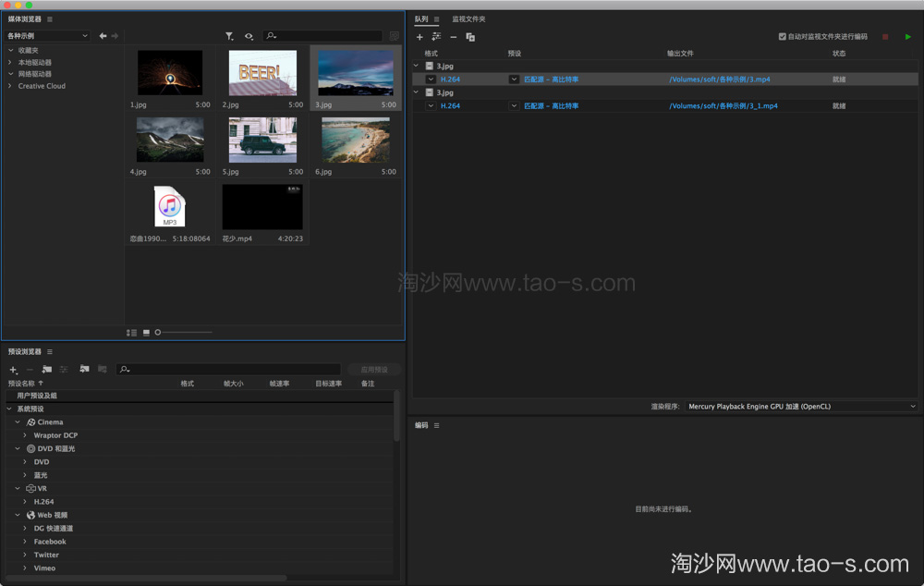Click the refresh icon in the media browser toolbar
This screenshot has height=586, width=924.
[249, 36]
